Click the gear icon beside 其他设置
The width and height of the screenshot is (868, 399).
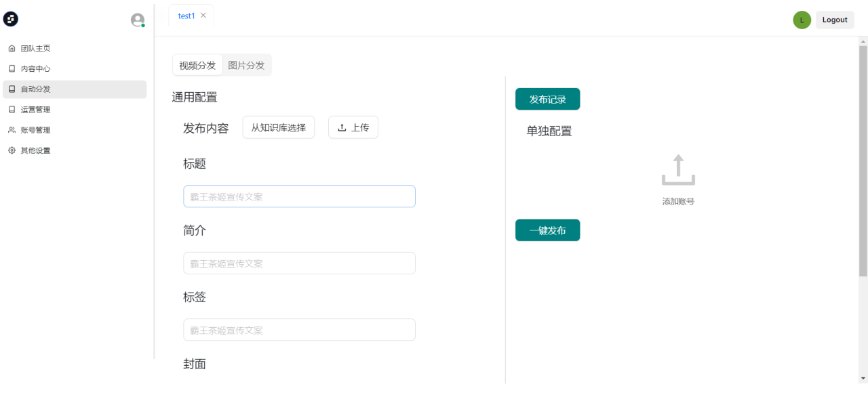click(x=12, y=150)
